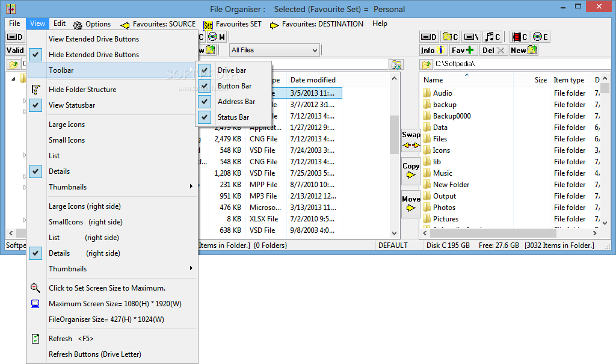616x364 pixels.
Task: Click the Move arrow button
Action: coord(411,204)
